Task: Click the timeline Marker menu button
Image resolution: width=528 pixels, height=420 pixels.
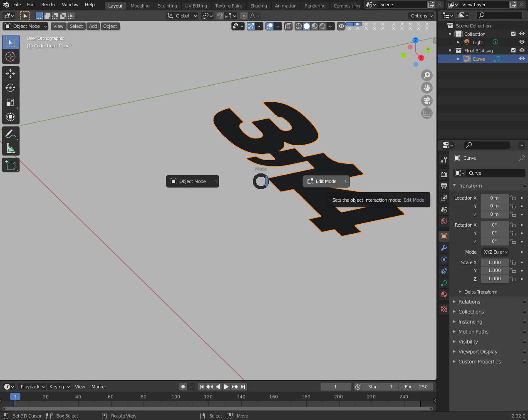Action: tap(99, 387)
